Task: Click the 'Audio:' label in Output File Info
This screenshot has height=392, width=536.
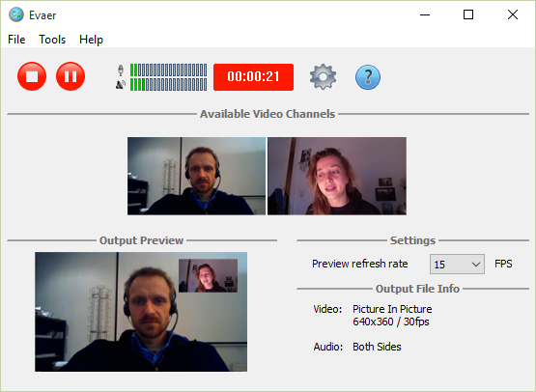Action: click(x=328, y=347)
